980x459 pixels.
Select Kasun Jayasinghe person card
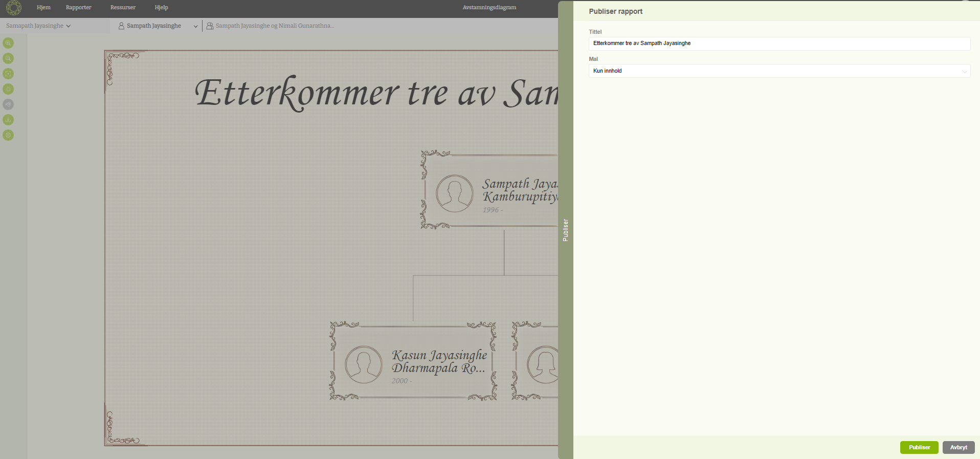tap(413, 361)
